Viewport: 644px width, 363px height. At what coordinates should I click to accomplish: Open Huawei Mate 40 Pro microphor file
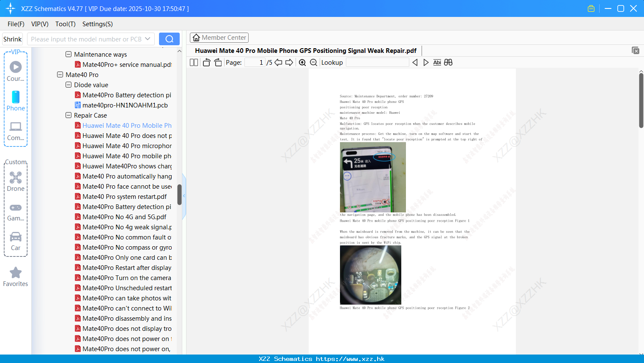click(123, 146)
